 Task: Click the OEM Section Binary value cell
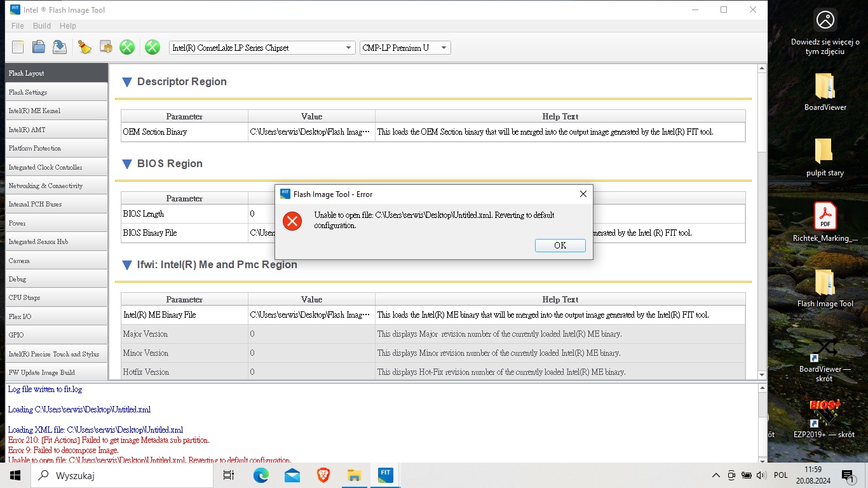coord(311,132)
